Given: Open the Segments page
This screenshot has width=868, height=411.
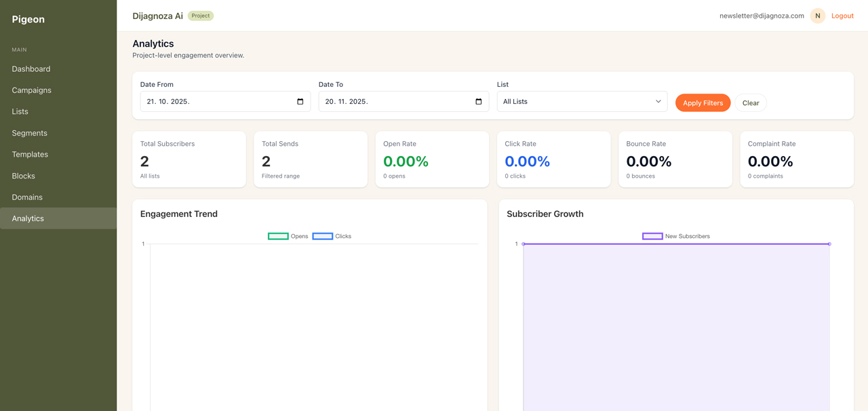Looking at the screenshot, I should (x=30, y=133).
